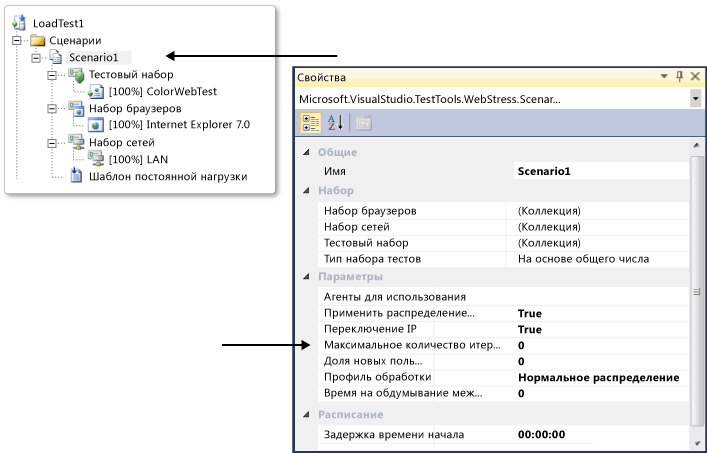This screenshot has height=453, width=707.
Task: Collapse the Общие property category
Action: tap(306, 152)
